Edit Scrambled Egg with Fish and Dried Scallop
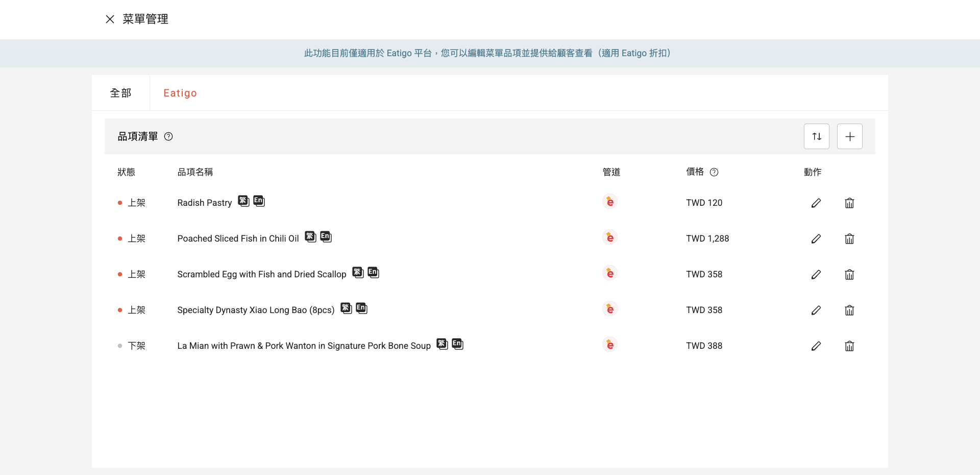Screen dimensions: 980x475 pos(816,274)
